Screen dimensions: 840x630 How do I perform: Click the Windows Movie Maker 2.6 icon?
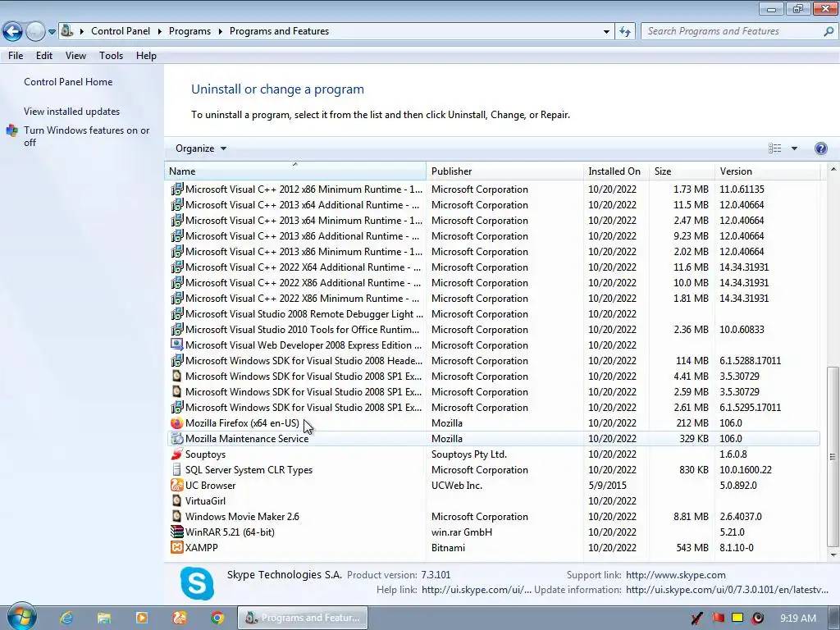pos(176,517)
